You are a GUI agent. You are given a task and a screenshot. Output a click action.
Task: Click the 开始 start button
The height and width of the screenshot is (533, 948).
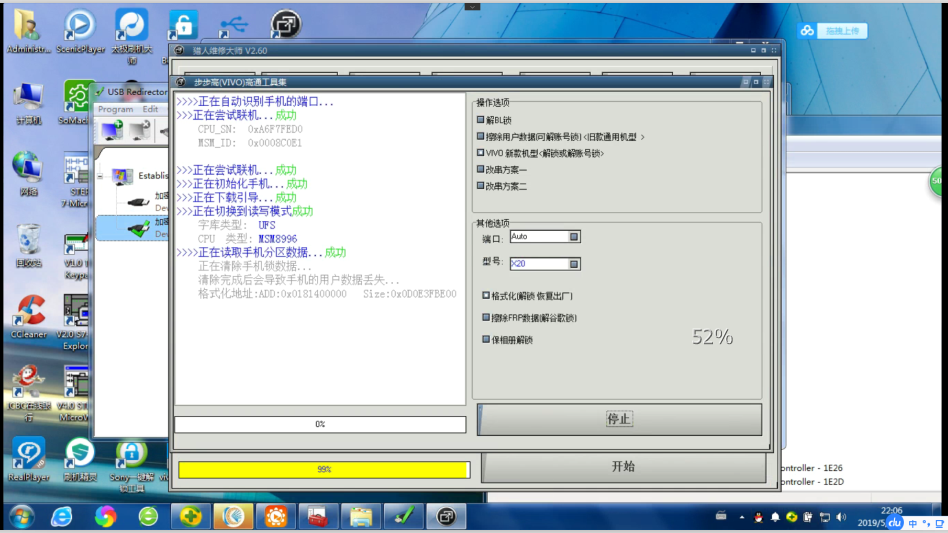coord(623,467)
